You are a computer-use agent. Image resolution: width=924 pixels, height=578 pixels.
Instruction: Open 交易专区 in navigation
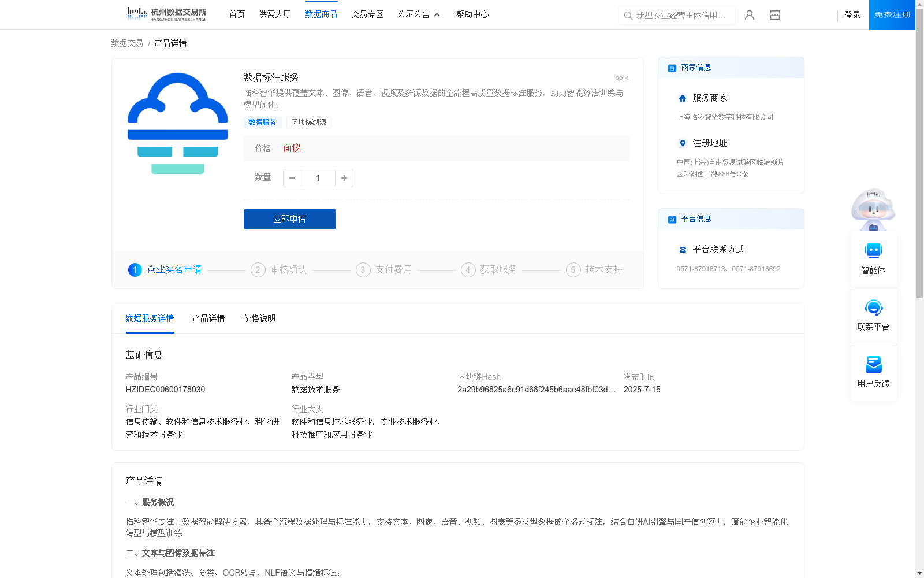click(367, 14)
